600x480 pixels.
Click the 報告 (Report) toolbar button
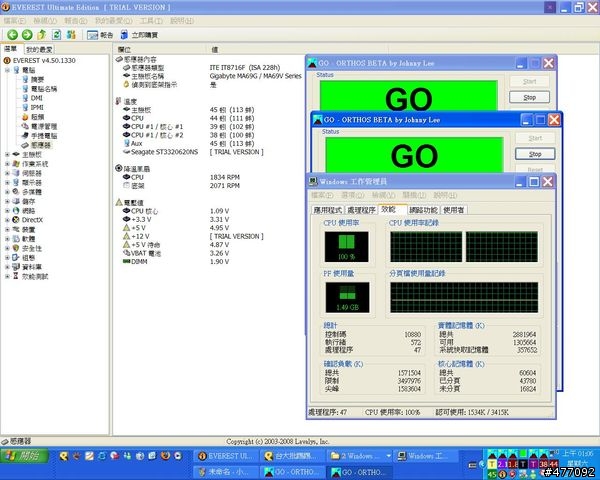100,35
